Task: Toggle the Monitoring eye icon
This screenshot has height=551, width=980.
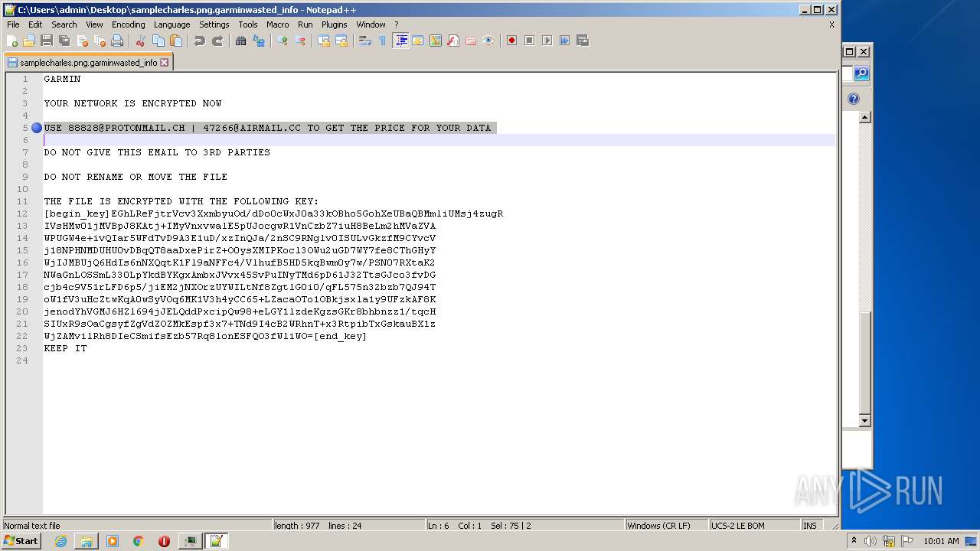Action: coord(488,41)
